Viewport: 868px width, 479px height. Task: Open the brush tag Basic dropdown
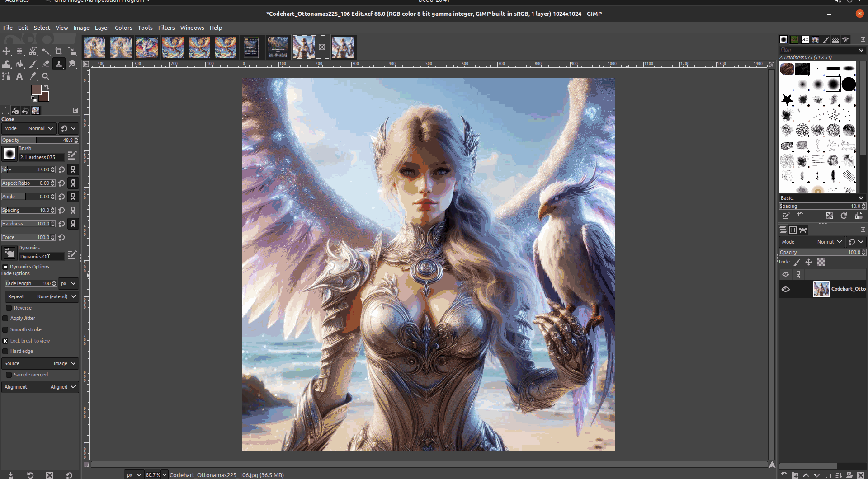pos(821,198)
